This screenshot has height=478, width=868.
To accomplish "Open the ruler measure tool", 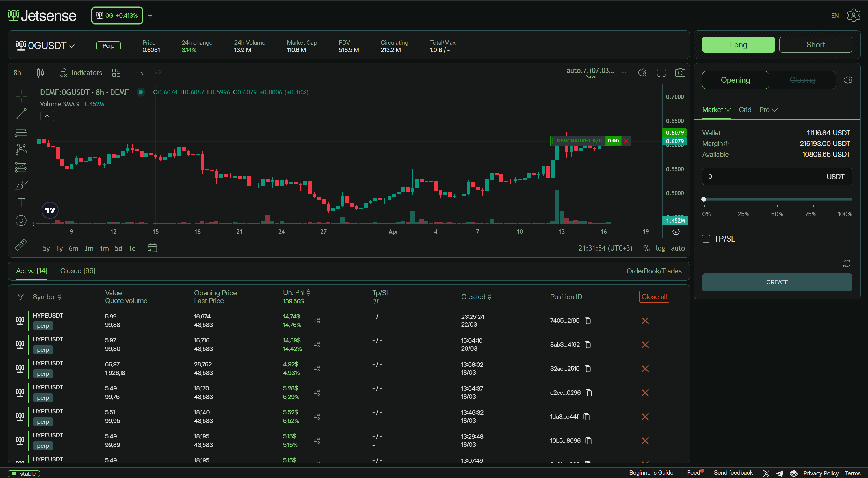I will [21, 245].
